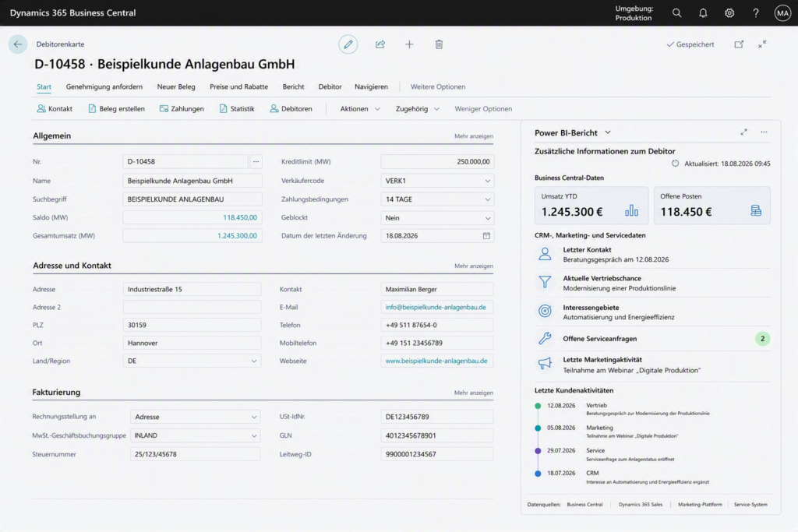Click the Steuernummer input field
This screenshot has width=798, height=532.
pos(195,454)
